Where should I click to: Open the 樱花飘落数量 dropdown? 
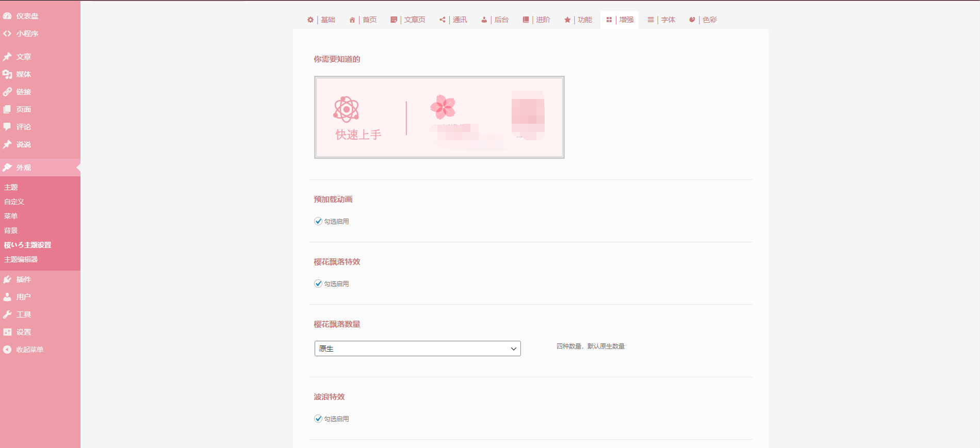pos(417,349)
